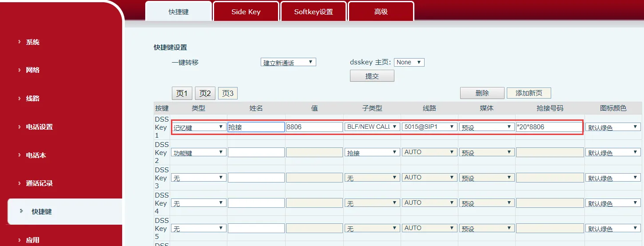Go to 电话设置 in the sidebar

pyautogui.click(x=39, y=127)
